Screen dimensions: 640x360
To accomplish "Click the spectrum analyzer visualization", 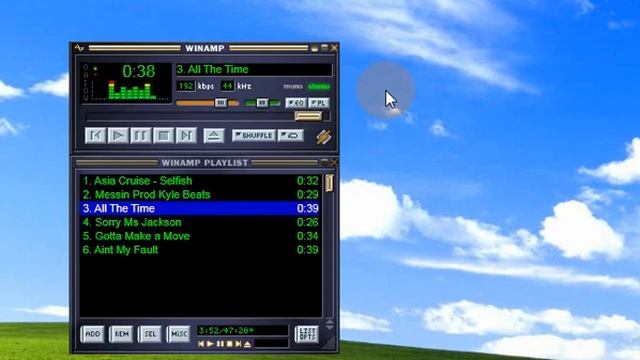I will point(131,91).
